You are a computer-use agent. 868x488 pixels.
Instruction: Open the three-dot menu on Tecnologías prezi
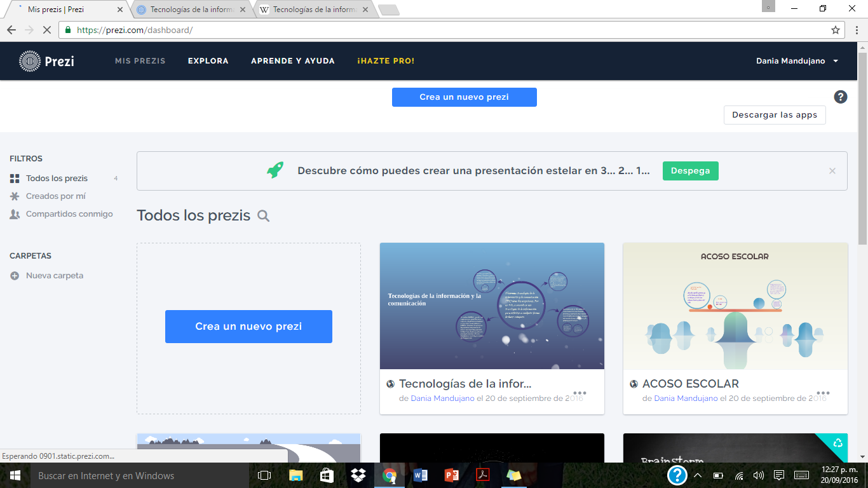pyautogui.click(x=580, y=393)
